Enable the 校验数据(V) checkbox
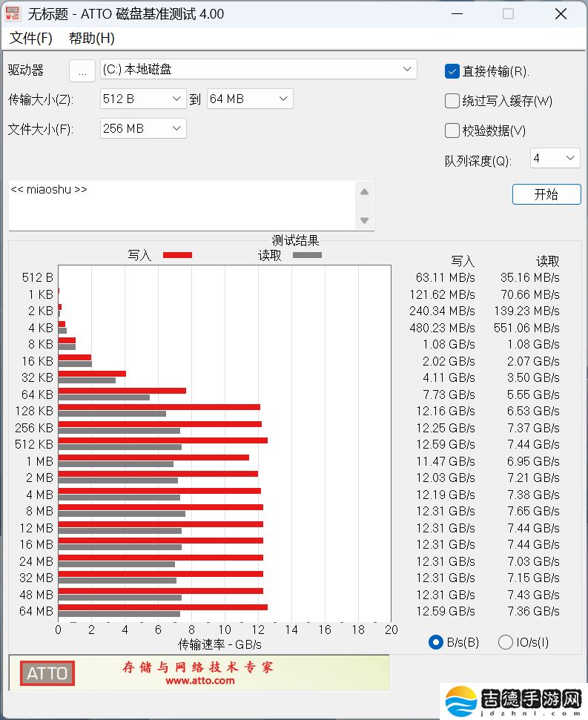 [452, 131]
